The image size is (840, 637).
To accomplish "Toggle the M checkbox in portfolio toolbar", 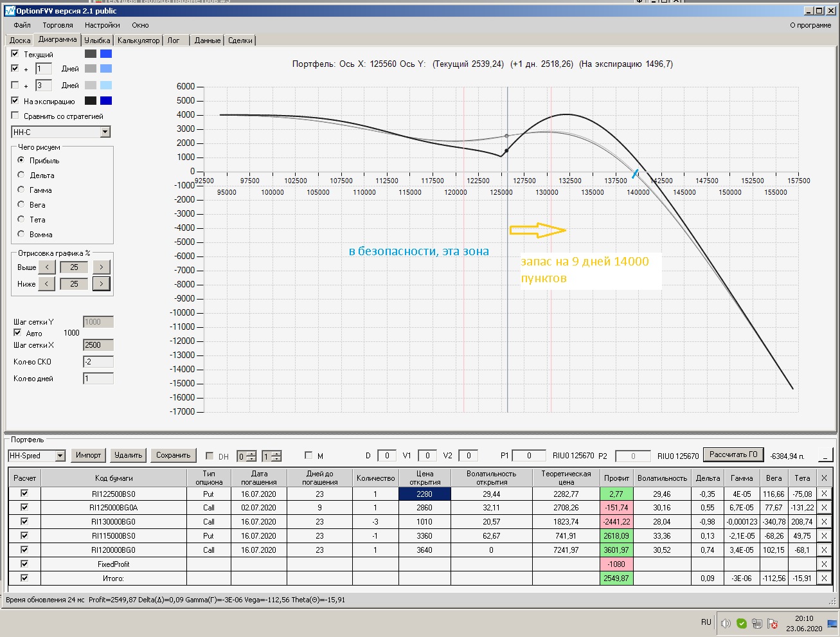I will coord(308,456).
